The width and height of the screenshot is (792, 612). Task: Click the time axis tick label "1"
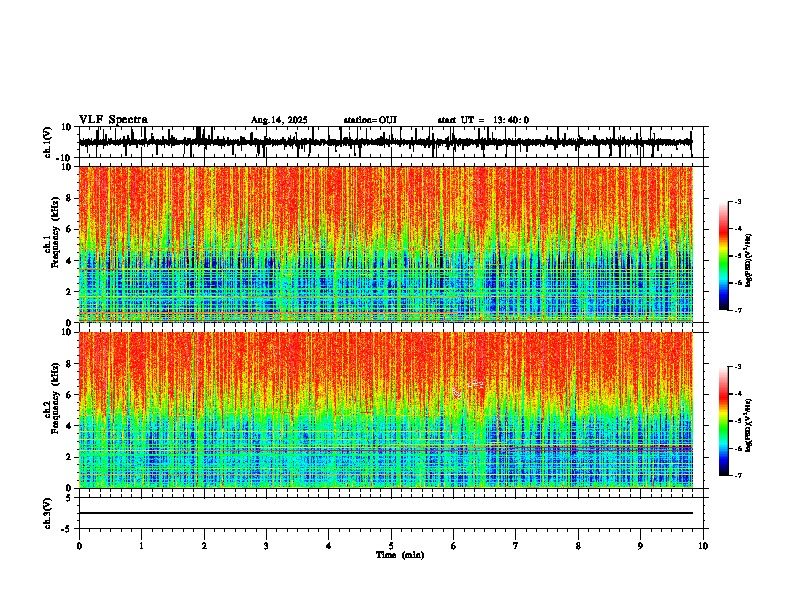(141, 546)
